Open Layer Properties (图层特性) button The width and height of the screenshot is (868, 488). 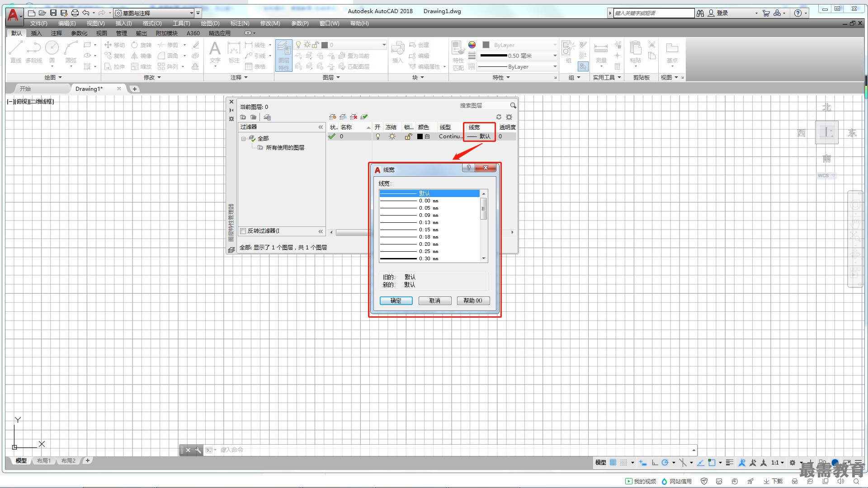(x=284, y=55)
